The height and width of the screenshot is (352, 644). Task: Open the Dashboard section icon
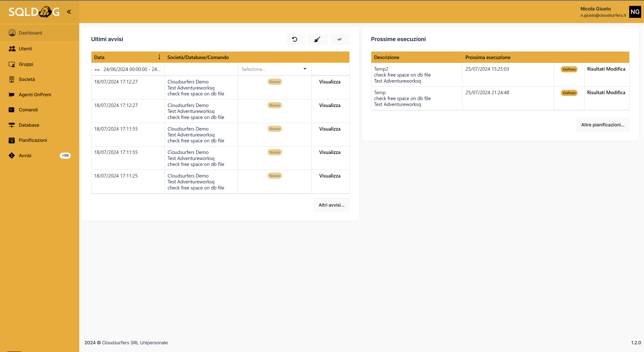click(12, 33)
